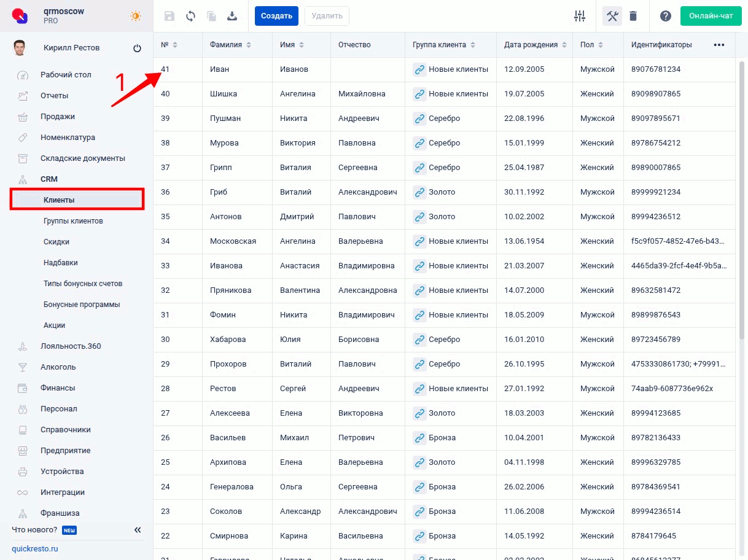Open Группы клиентов in the CRM menu
The image size is (748, 560).
(73, 221)
